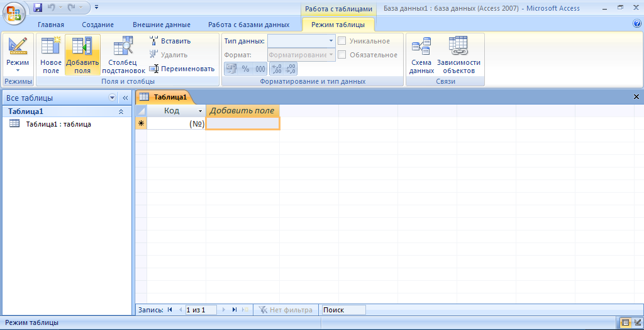The image size is (644, 330).
Task: Apply thousands separator format
Action: tap(260, 69)
